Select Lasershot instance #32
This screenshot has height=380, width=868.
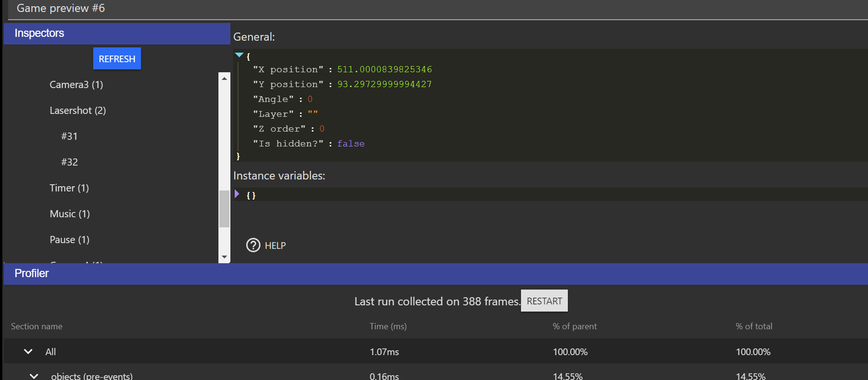69,162
